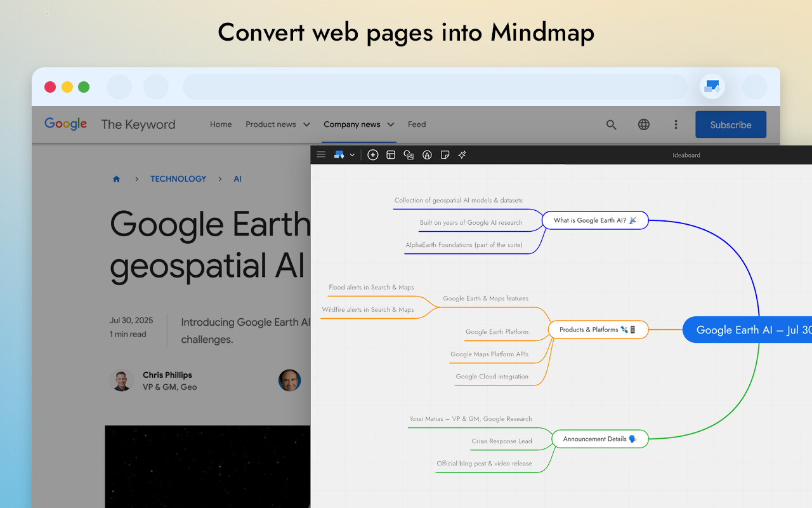Open the AI sparkle tool
Viewport: 812px width, 508px height.
coord(462,155)
